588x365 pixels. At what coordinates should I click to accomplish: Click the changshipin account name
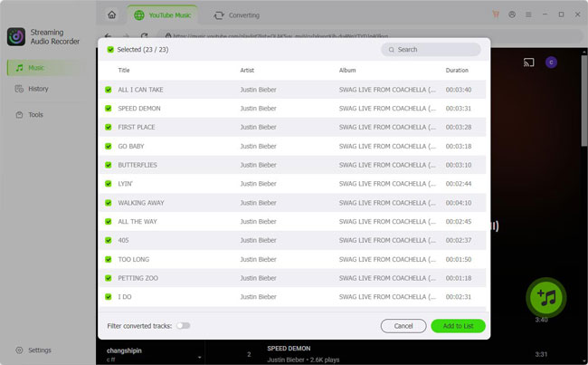[124, 351]
